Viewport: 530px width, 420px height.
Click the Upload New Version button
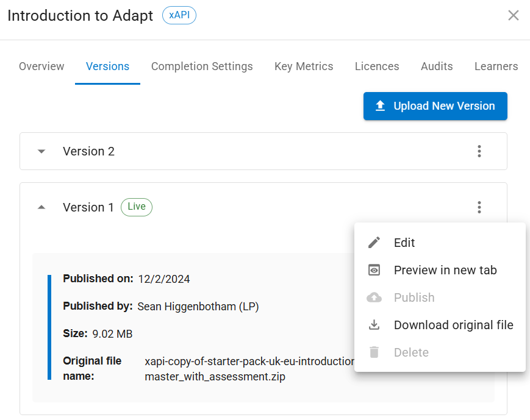point(435,106)
